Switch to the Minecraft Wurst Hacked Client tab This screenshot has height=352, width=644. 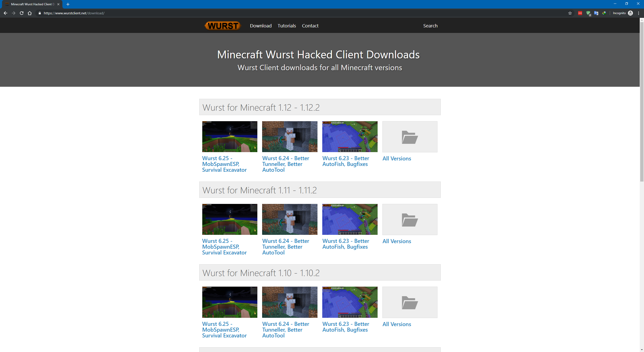(x=33, y=4)
